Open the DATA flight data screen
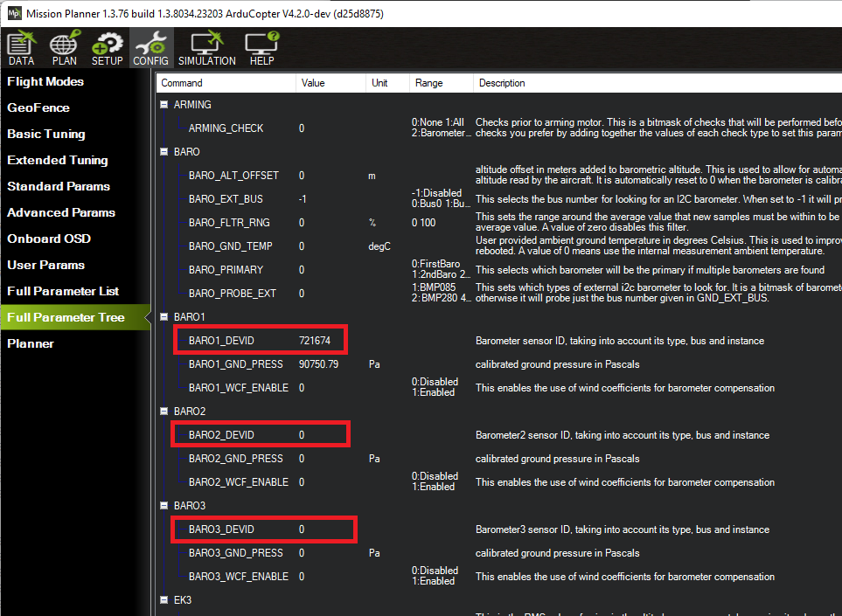The height and width of the screenshot is (616, 842). pyautogui.click(x=22, y=49)
